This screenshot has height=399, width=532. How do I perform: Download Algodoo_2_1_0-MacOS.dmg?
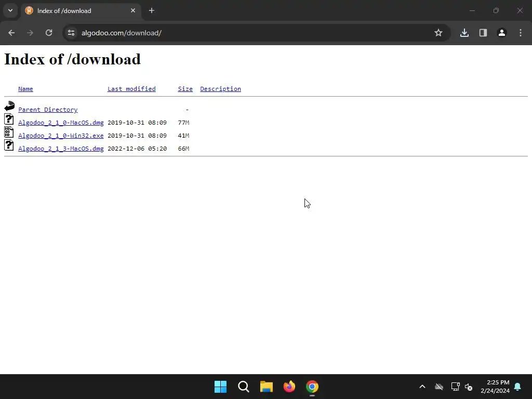coord(61,123)
